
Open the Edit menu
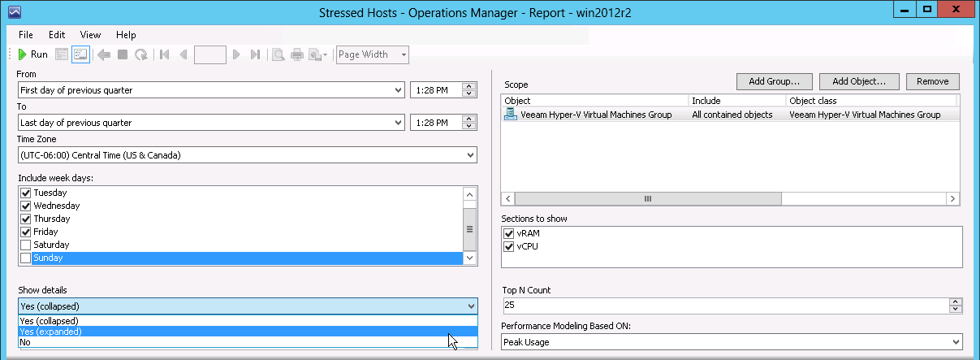click(x=57, y=35)
